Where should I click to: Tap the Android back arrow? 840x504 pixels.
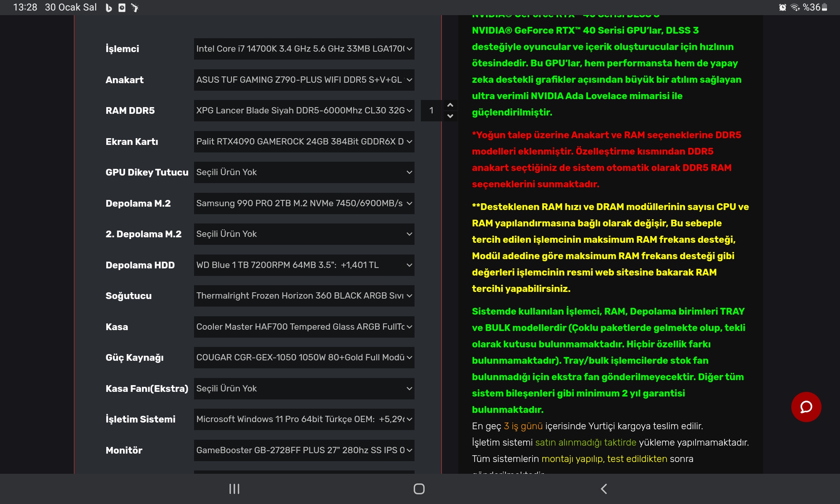pyautogui.click(x=604, y=489)
